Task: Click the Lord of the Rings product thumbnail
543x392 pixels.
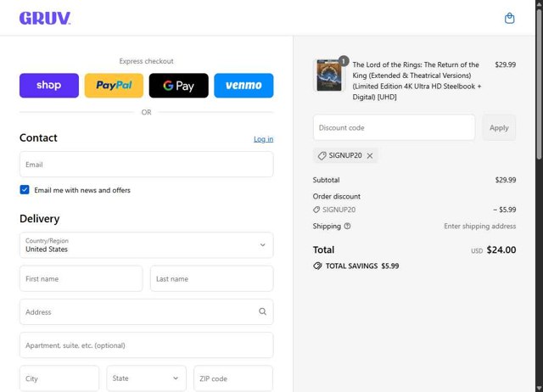Action: 329,76
